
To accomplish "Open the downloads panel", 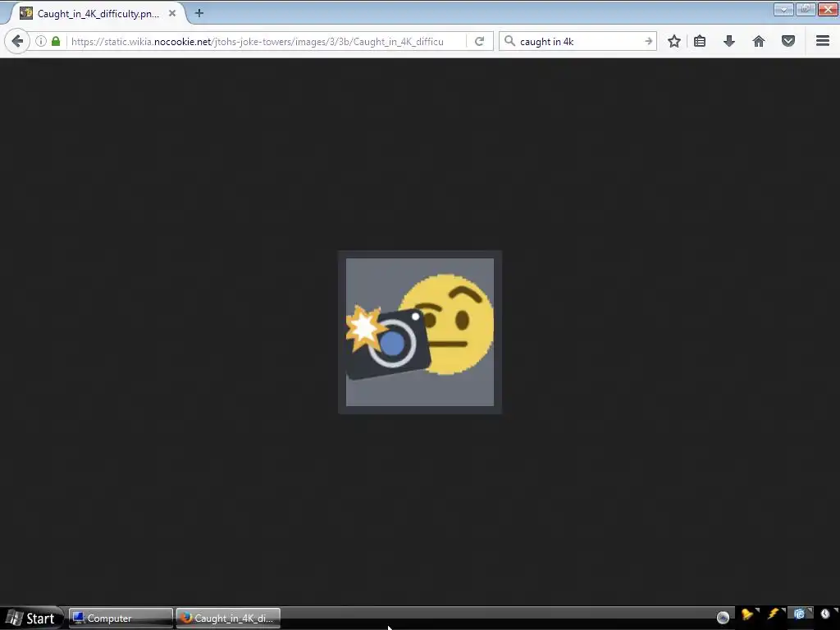I will [729, 41].
